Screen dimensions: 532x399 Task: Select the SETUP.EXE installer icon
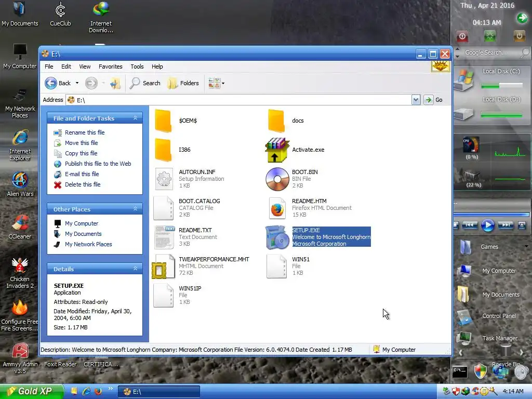pyautogui.click(x=277, y=237)
